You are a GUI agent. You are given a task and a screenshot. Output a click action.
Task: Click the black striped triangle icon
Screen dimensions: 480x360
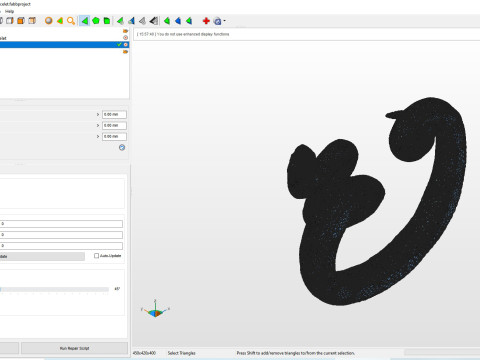[x=154, y=21]
